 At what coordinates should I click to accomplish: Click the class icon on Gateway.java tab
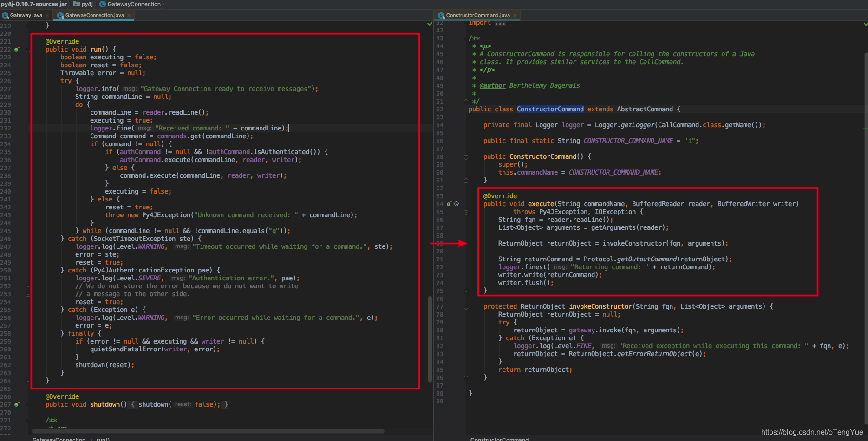[x=5, y=15]
